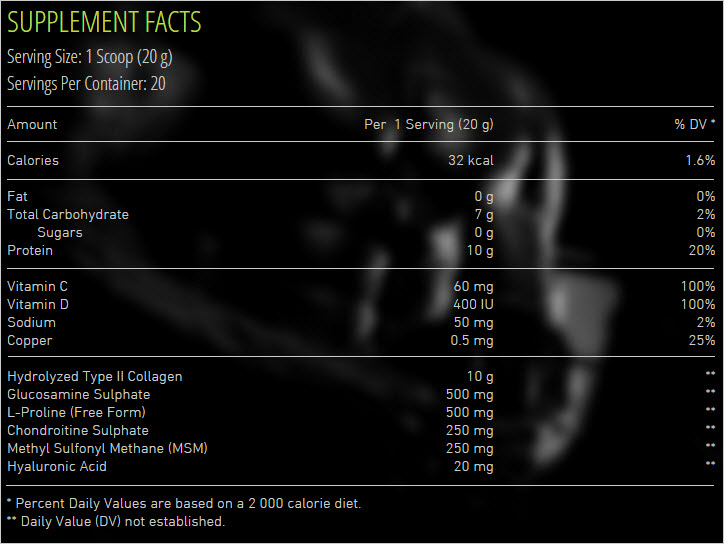Click the Per 1 Serving column header
724x544 pixels.
[x=429, y=125]
